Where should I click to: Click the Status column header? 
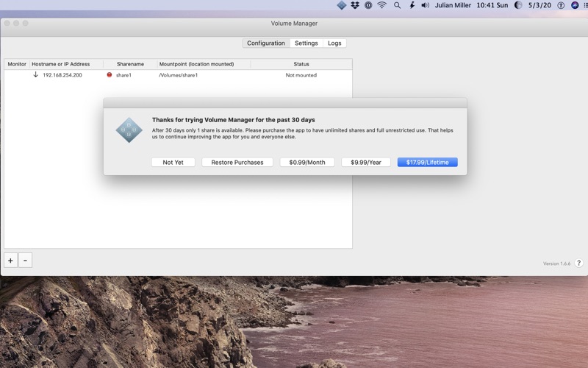tap(301, 64)
